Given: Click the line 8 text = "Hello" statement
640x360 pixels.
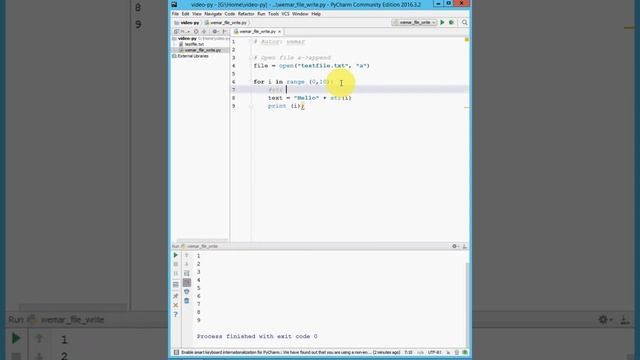Looking at the screenshot, I should 310,98.
